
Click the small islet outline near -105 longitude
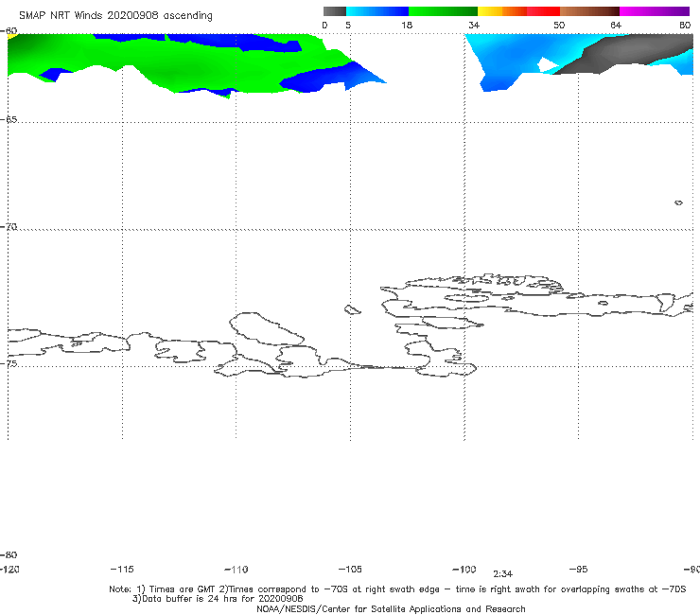pyautogui.click(x=353, y=309)
